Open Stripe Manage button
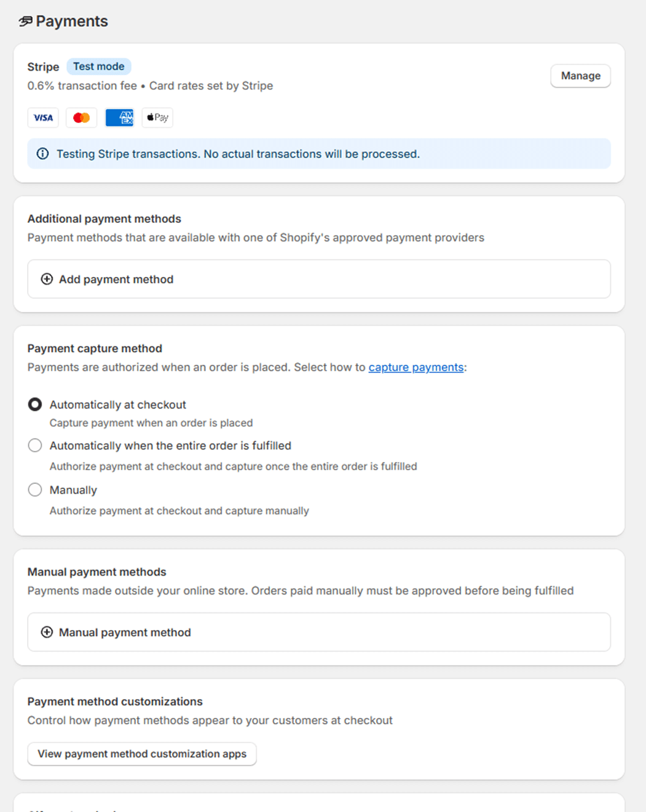646x812 pixels. 580,76
